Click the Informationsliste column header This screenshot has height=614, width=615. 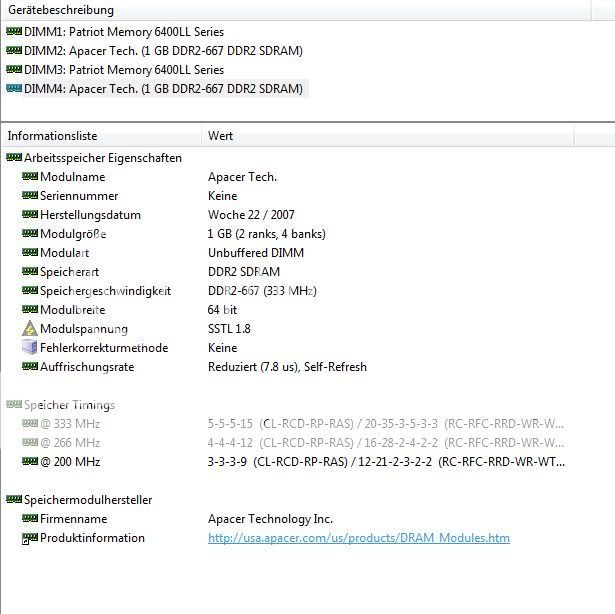[101, 136]
